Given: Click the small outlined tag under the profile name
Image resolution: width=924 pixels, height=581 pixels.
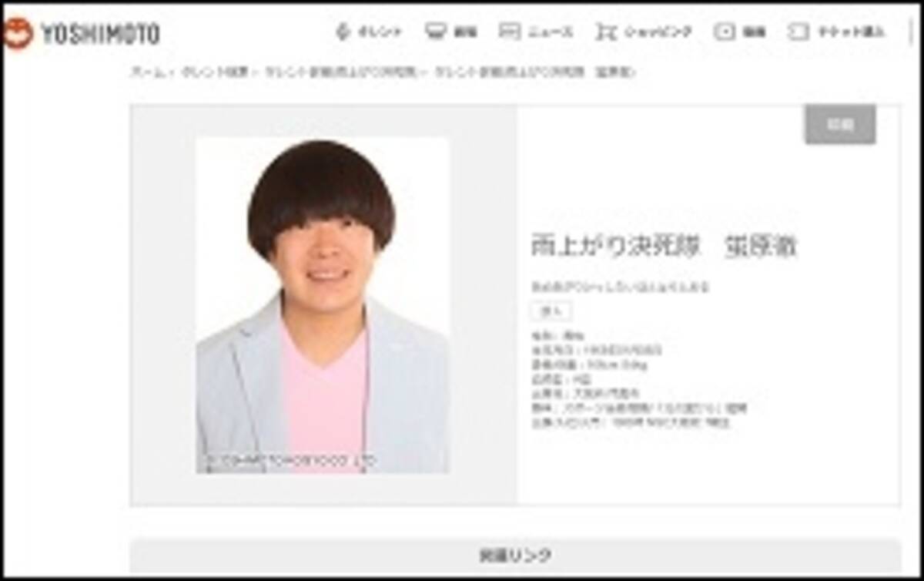Looking at the screenshot, I should coord(551,311).
